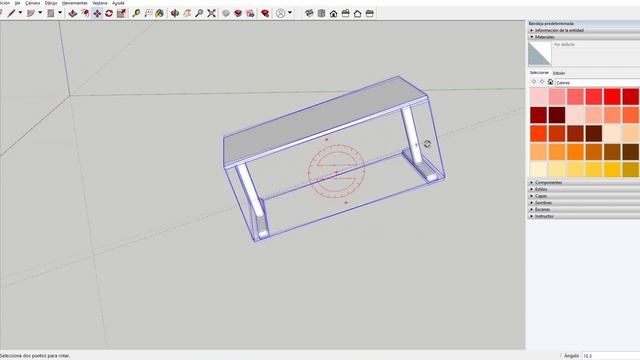Click materials browser forward arrow
Image resolution: width=640 pixels, height=360 pixels.
tap(542, 82)
